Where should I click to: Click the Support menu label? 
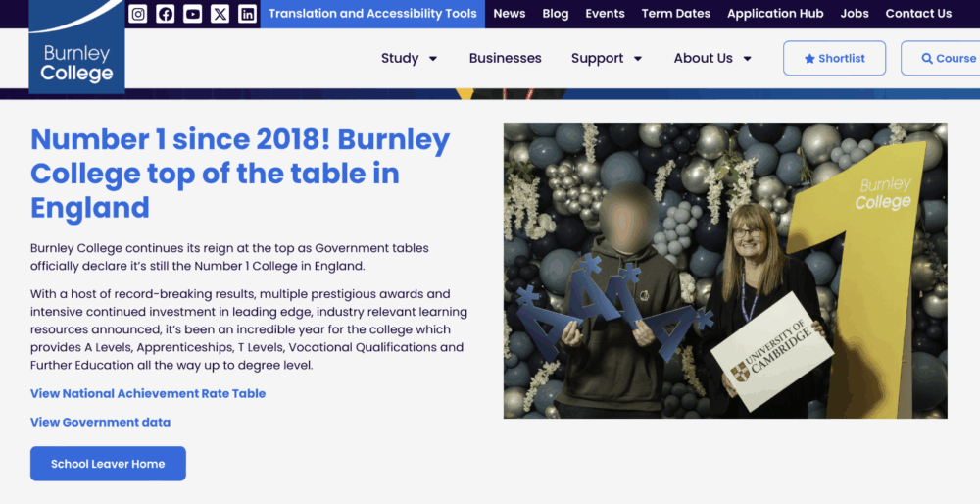597,58
